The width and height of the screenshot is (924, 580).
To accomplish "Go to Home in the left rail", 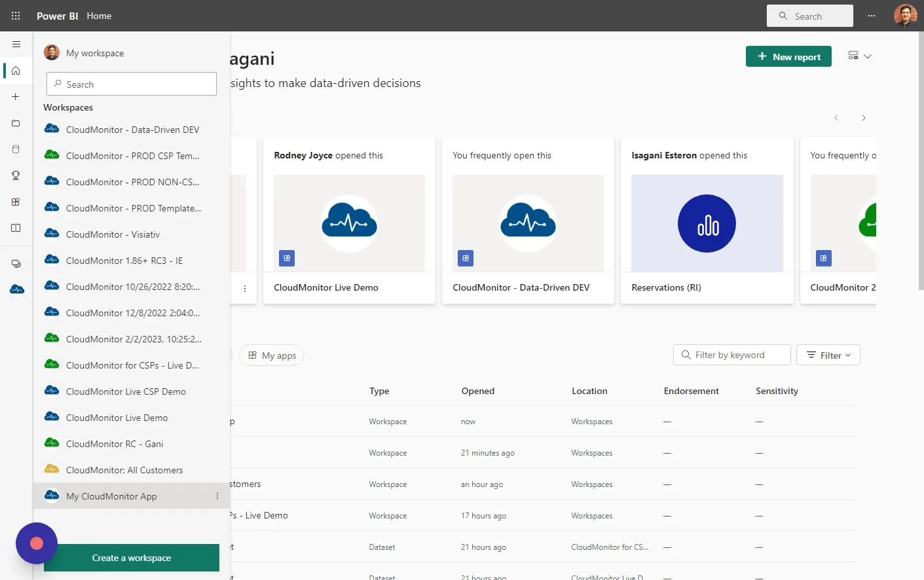I will coord(16,71).
